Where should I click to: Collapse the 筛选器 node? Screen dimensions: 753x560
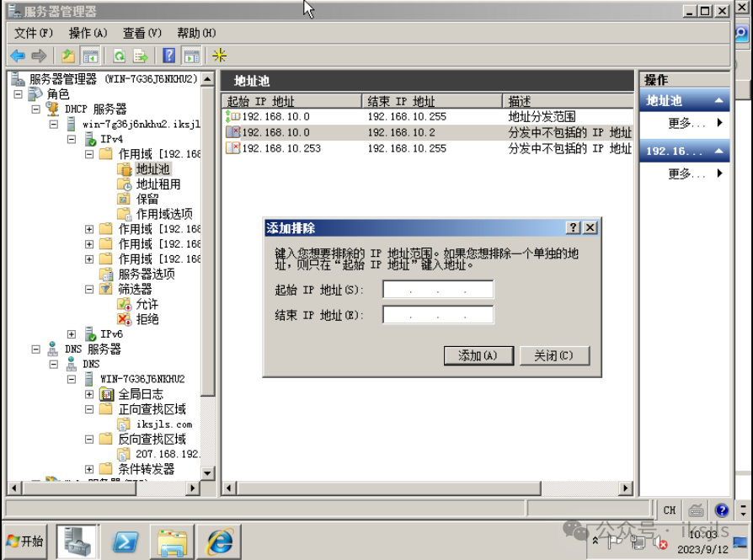coord(89,289)
